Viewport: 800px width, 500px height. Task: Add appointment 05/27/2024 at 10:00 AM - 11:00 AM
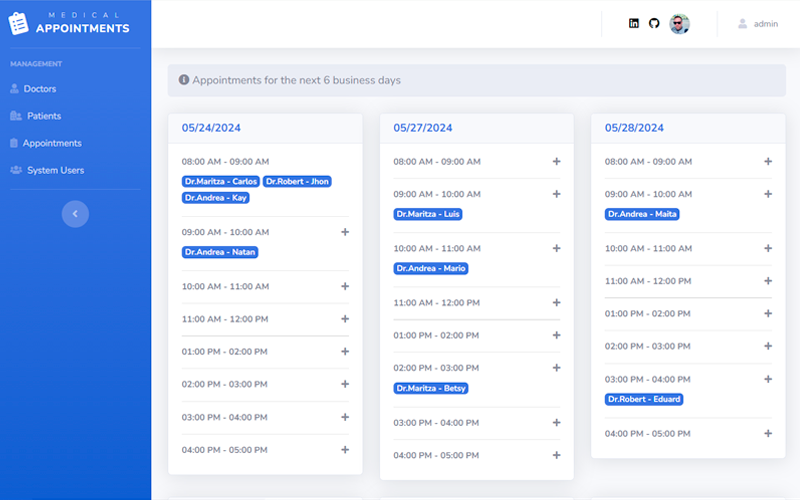(557, 248)
